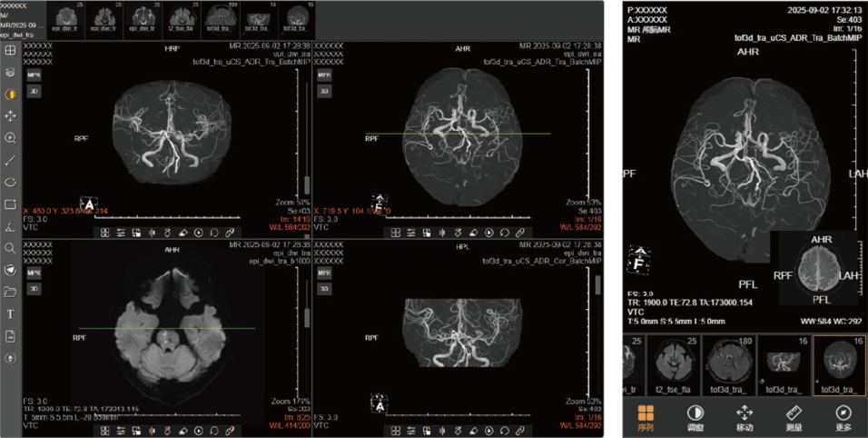Select the zoom magnifier tool in left sidebar

pos(10,138)
